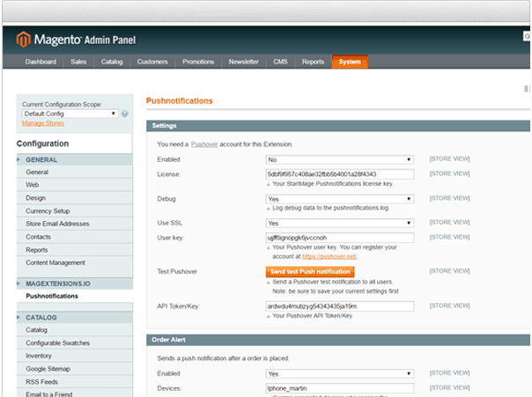The width and height of the screenshot is (532, 397).
Task: Collapse the CATALOG configuration section
Action: [75, 318]
